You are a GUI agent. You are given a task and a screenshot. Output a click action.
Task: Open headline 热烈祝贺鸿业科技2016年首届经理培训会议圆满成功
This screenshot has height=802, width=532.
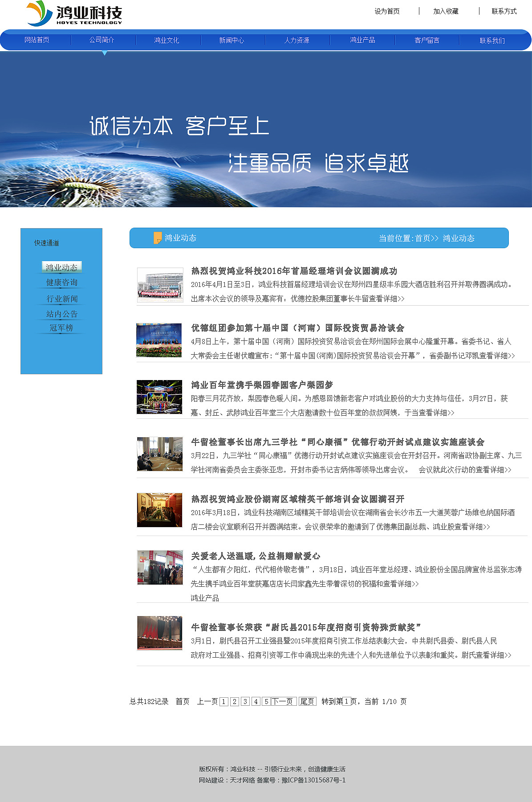[294, 271]
